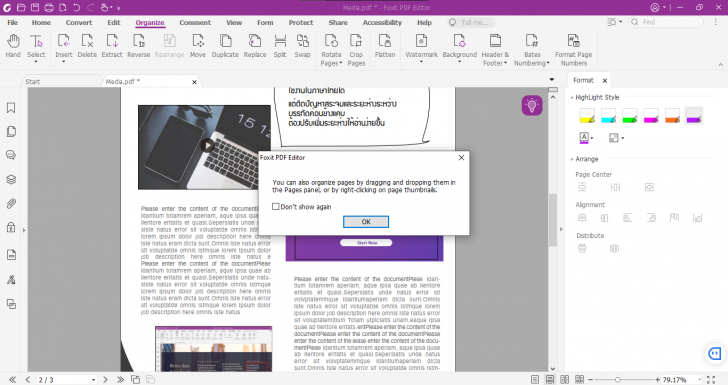Select the green highlight style
This screenshot has width=728, height=385.
tap(630, 116)
